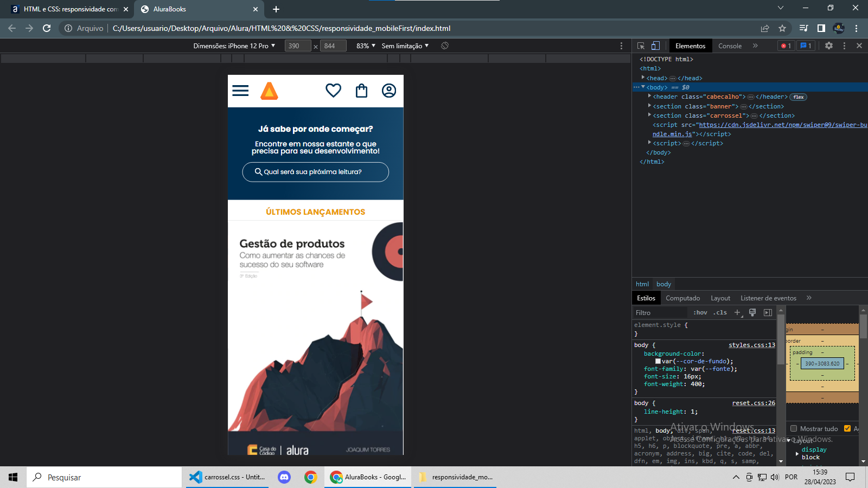Click the orange Alura logo icon

click(269, 91)
